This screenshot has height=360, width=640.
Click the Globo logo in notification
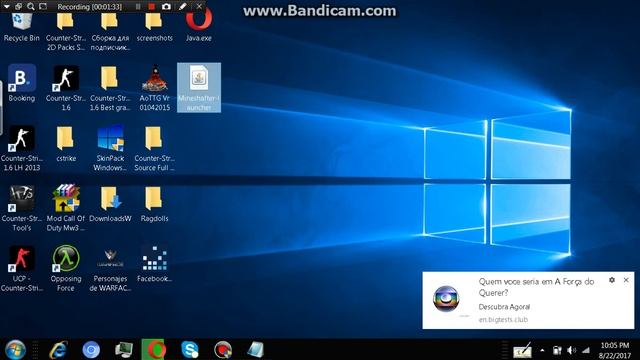coord(446,299)
